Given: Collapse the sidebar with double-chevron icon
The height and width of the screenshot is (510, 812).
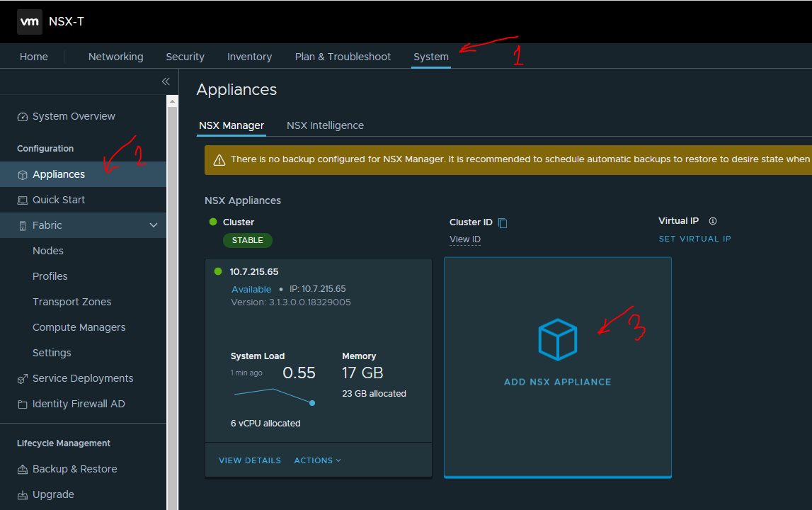Looking at the screenshot, I should pyautogui.click(x=166, y=81).
